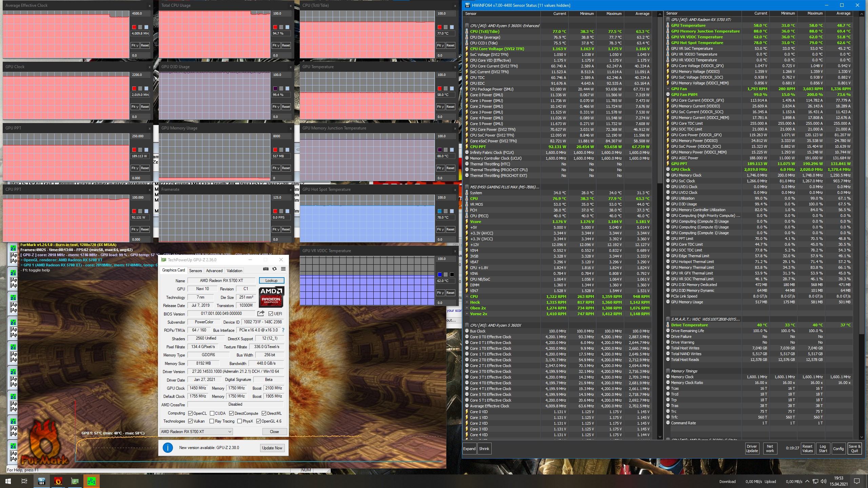868x488 pixels.
Task: Click Fit y in Average Effective Clock graph
Action: (135, 45)
